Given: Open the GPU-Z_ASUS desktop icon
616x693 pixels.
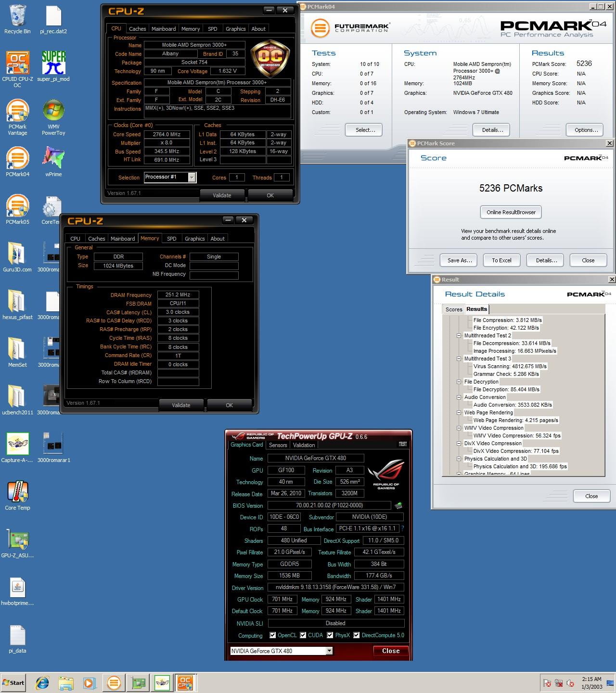Looking at the screenshot, I should click(x=17, y=543).
